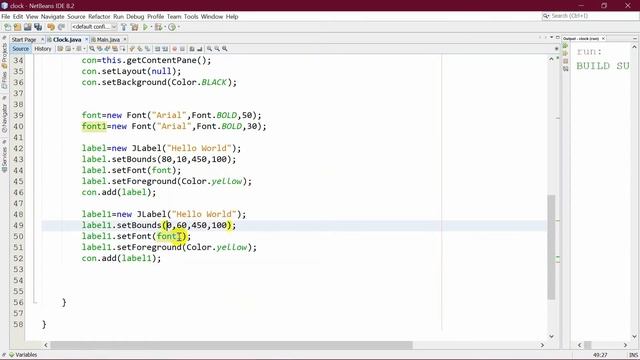Open the Refactor menu
Screen dimensions: 640x360
[99, 17]
